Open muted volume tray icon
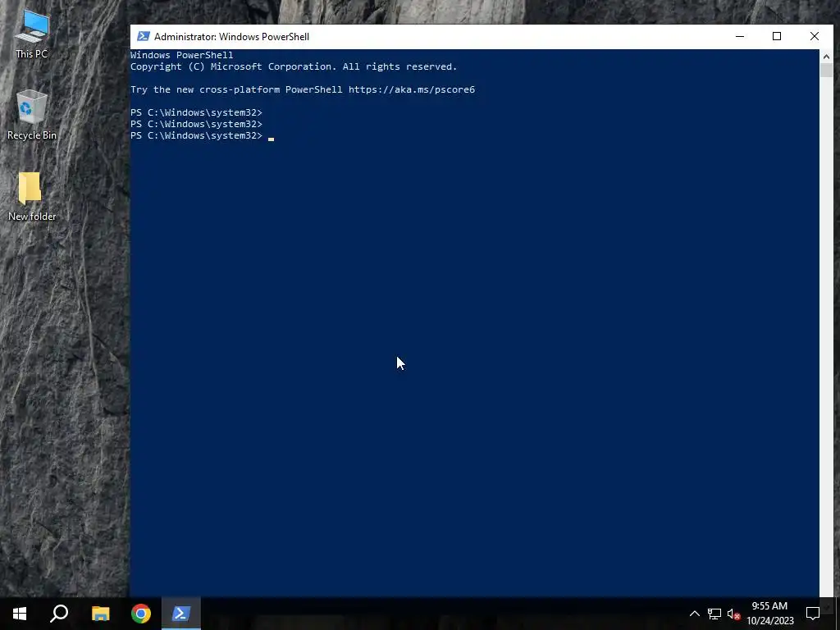 (x=733, y=614)
